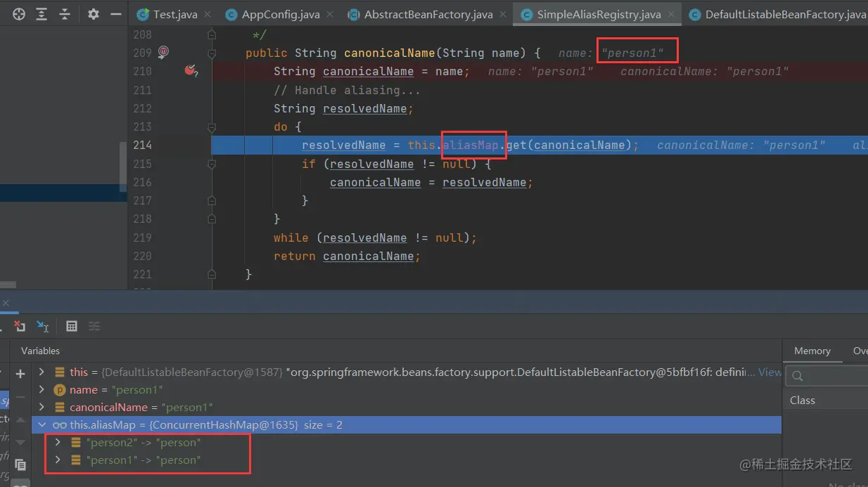Click the '// Handle aliasing...' comment
Image resolution: width=868 pixels, height=487 pixels.
point(347,90)
